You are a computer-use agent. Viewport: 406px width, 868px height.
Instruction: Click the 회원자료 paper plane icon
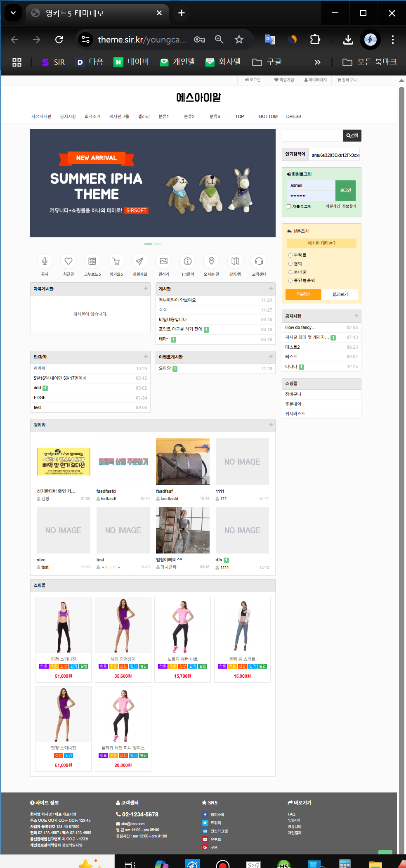point(140,261)
